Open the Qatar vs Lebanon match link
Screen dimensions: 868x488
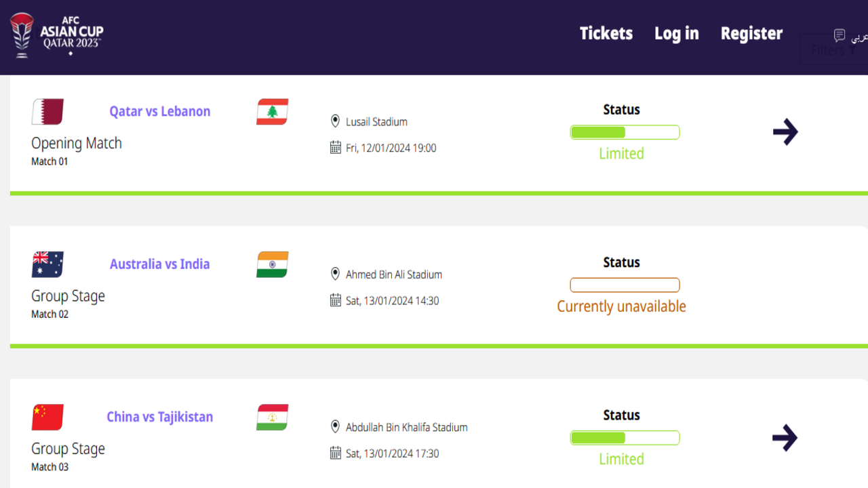tap(160, 111)
